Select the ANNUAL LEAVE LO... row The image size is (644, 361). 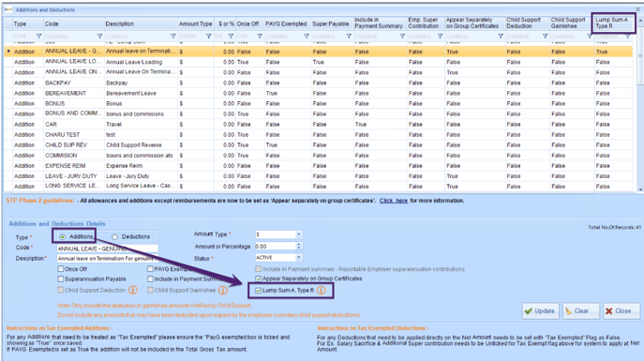[319, 62]
